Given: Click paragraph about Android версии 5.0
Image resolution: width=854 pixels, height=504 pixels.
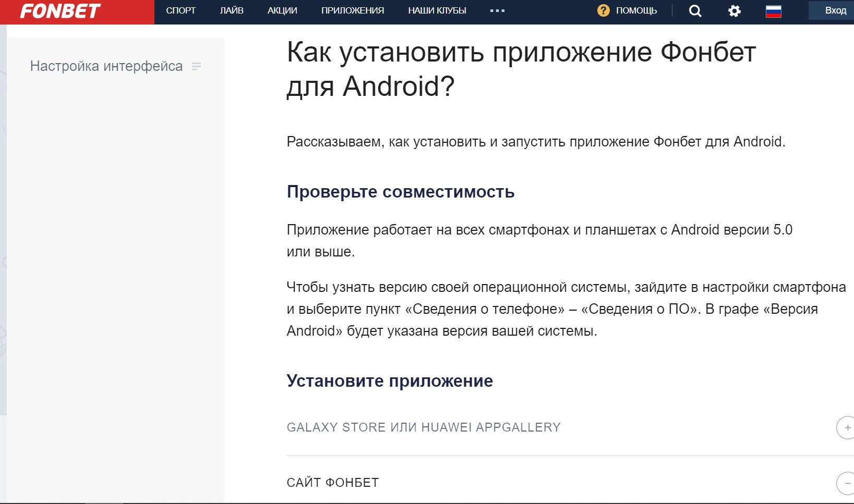Looking at the screenshot, I should click(539, 241).
